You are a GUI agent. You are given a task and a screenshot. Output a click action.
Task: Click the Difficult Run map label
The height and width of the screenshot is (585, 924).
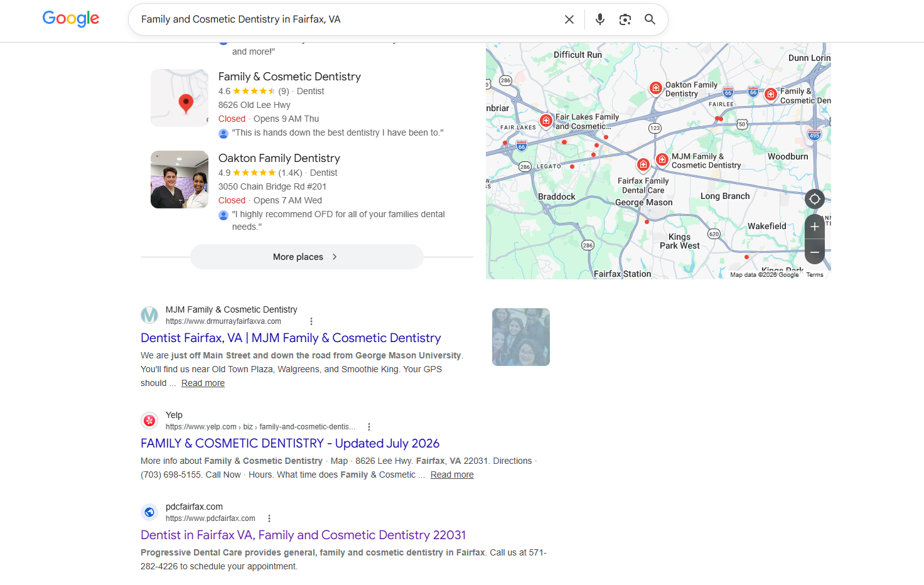[x=577, y=55]
